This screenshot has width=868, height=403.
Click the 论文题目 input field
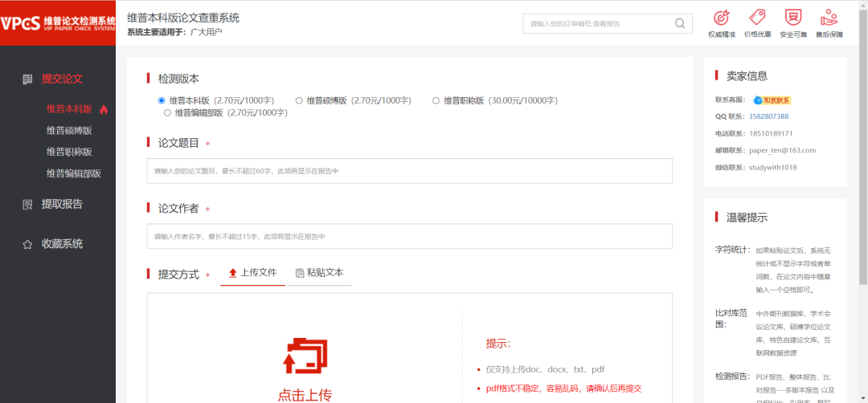coord(410,171)
